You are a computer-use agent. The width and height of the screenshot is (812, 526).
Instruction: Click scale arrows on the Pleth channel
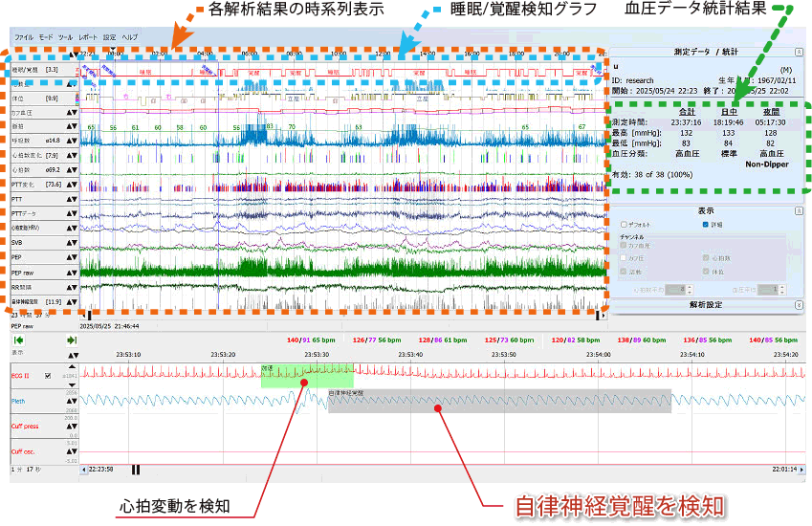point(70,401)
